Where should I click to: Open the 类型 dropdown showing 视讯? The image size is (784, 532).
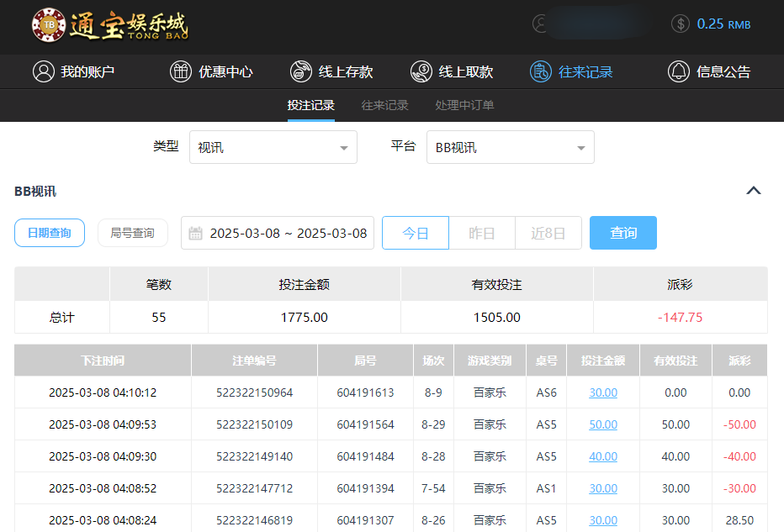click(273, 147)
